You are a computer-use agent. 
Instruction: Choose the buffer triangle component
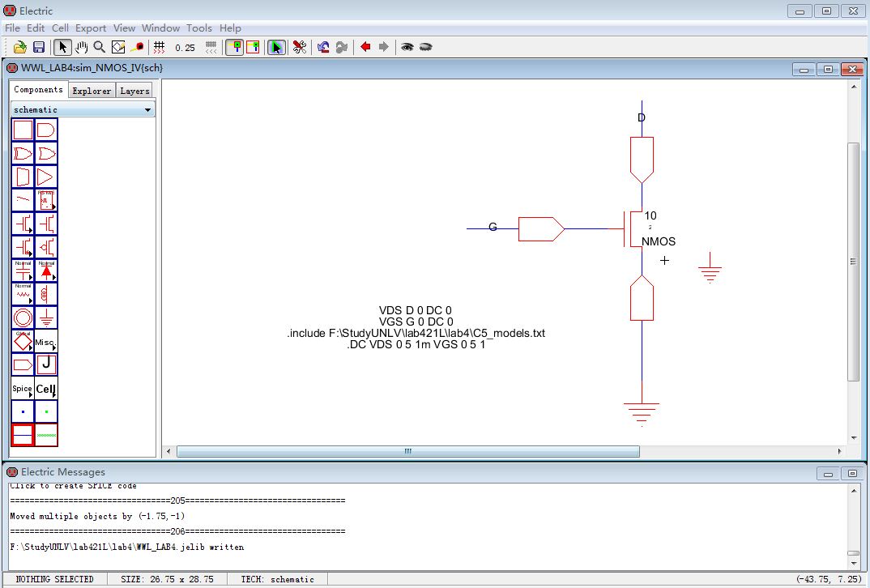pyautogui.click(x=46, y=177)
